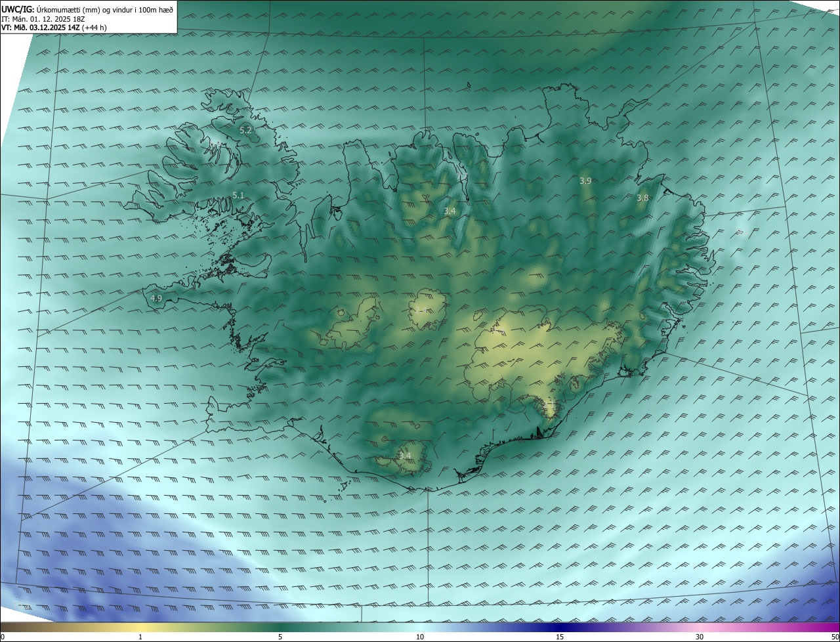
Task: Click the valid time 'VT: Mið. 03.12.2025 14Z'
Action: (x=41, y=28)
